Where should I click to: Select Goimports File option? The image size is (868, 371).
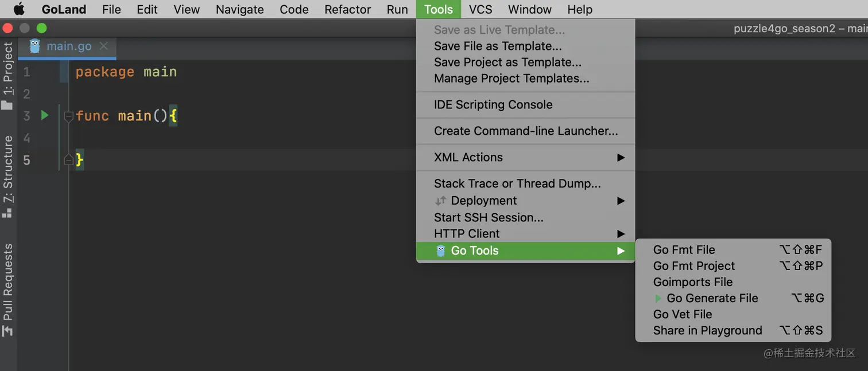[692, 282]
